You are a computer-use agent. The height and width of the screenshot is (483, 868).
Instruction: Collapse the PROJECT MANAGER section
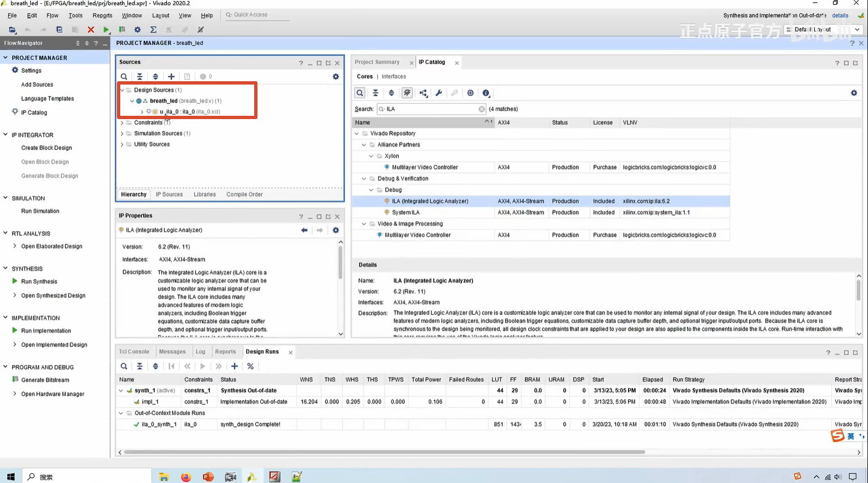(5, 58)
